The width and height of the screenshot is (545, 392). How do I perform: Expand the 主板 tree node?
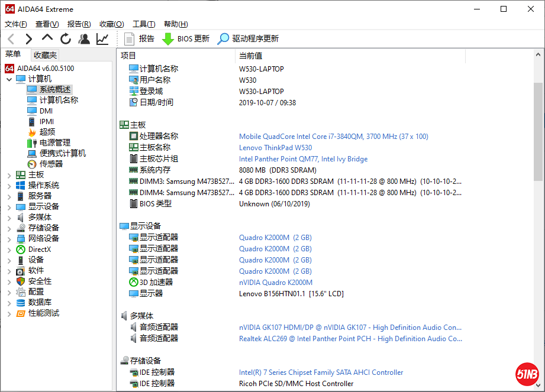[9, 175]
